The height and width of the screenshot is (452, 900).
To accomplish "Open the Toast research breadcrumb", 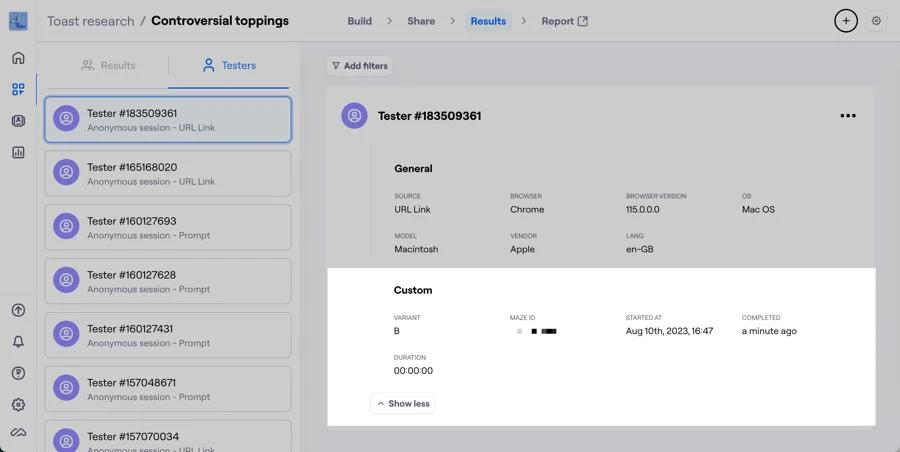I will (x=91, y=21).
